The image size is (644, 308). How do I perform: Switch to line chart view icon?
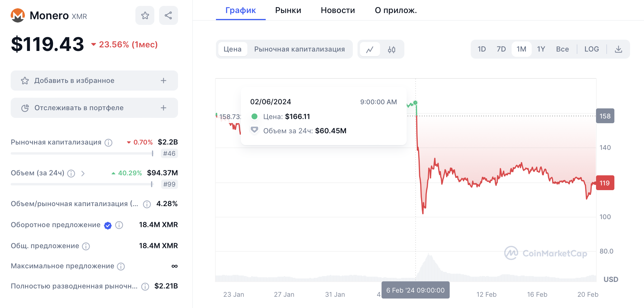point(370,49)
